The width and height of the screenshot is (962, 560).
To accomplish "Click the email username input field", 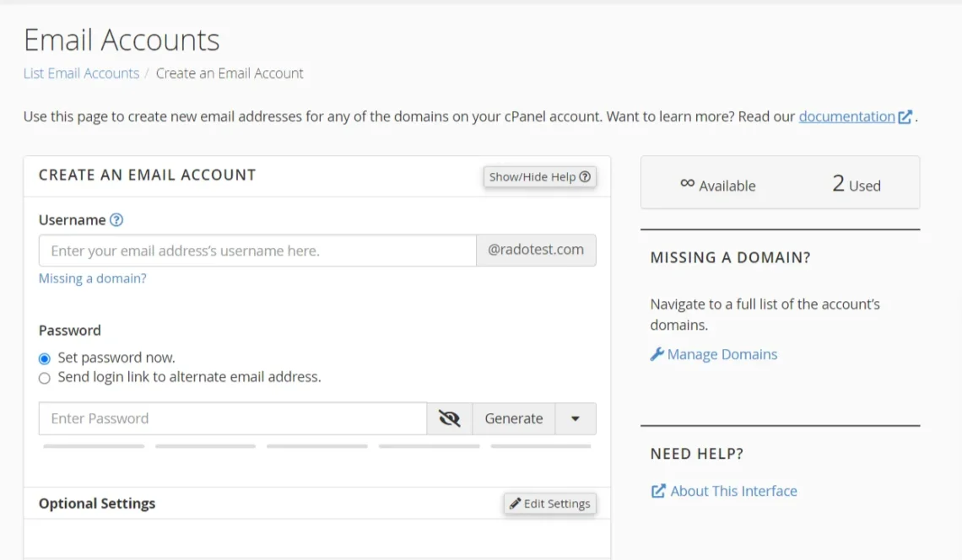I will coord(257,250).
